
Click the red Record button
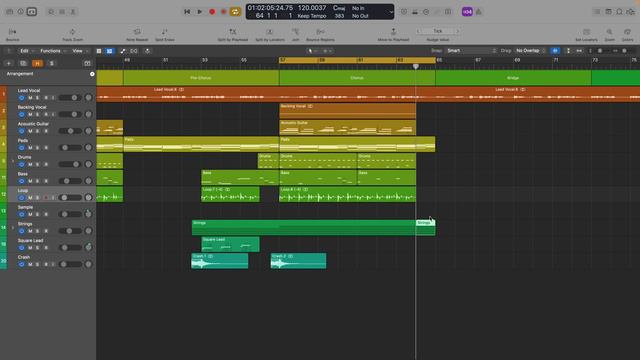point(212,12)
